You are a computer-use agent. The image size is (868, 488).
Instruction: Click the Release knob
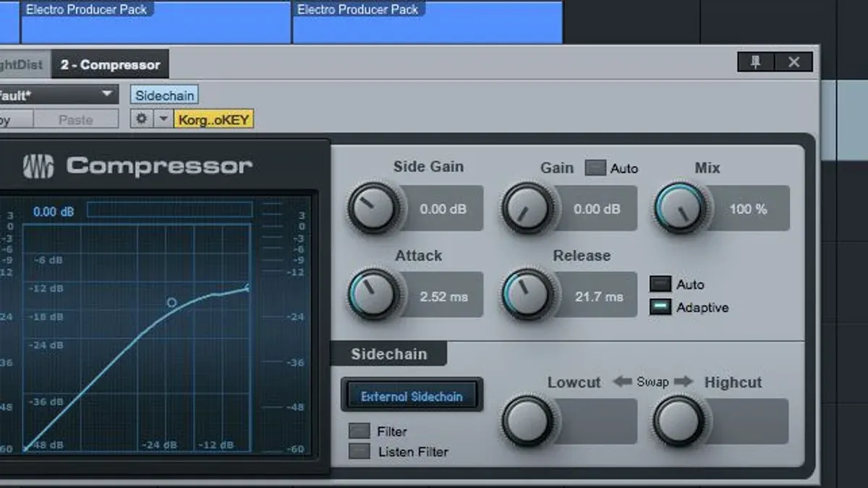527,295
